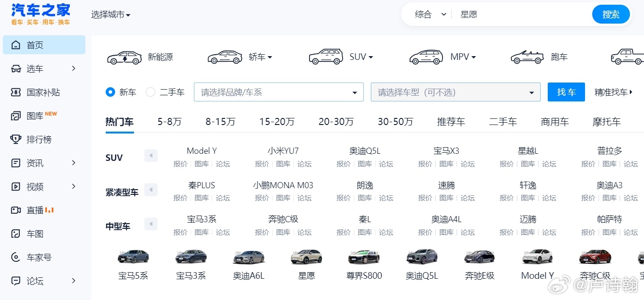Open 首页 home icon in sidebar
This screenshot has height=300, width=644.
click(x=16, y=45)
